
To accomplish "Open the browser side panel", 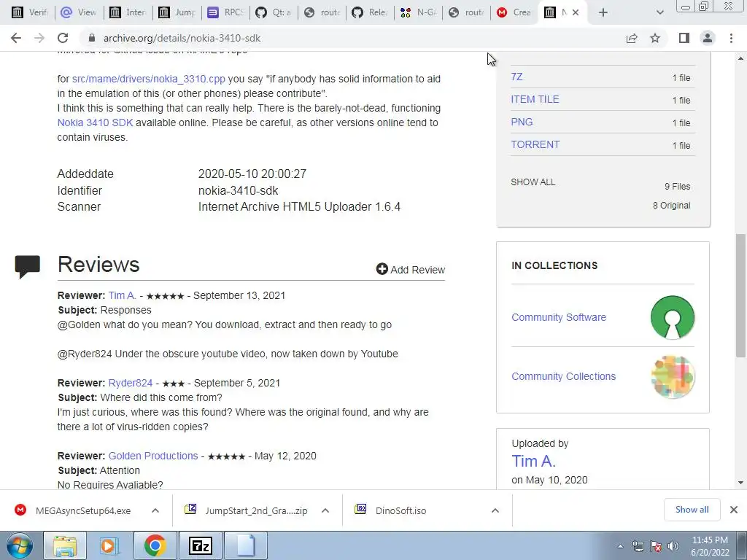I will tap(684, 38).
